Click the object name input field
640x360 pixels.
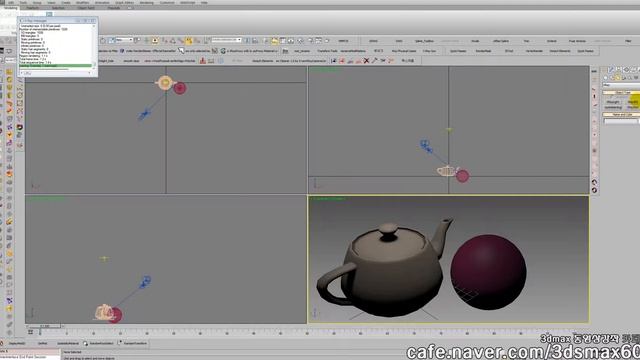pos(620,121)
